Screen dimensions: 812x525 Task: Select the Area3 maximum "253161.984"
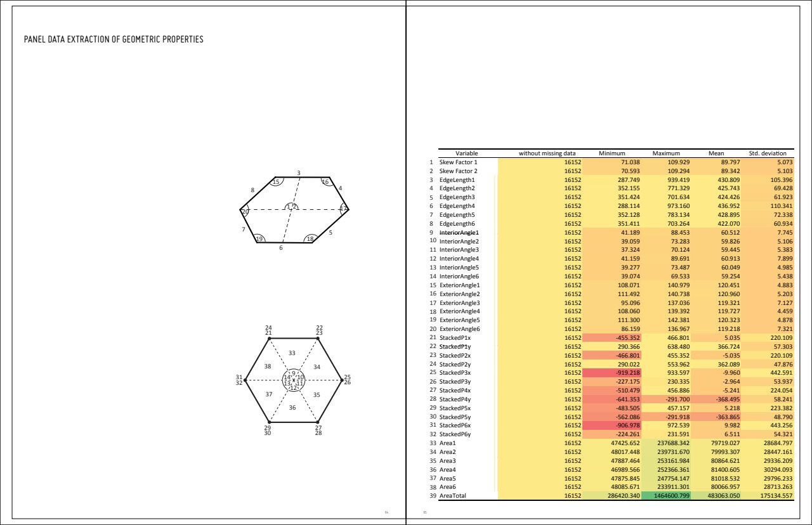671,461
